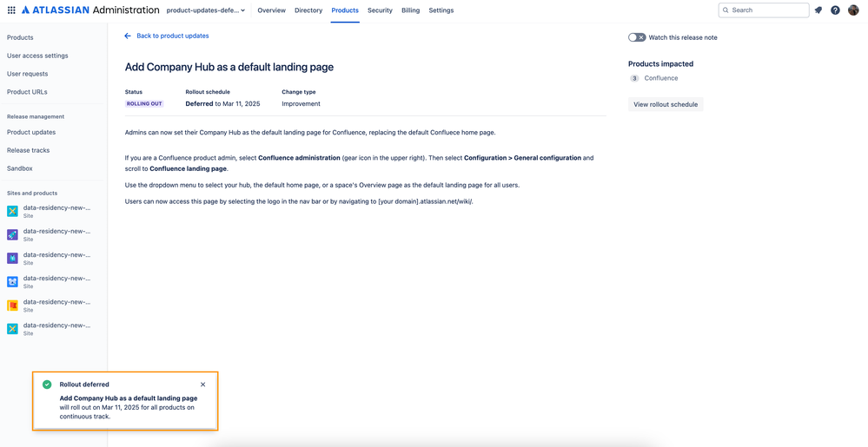The width and height of the screenshot is (868, 447).
Task: Click in the Search input field
Action: [x=764, y=10]
